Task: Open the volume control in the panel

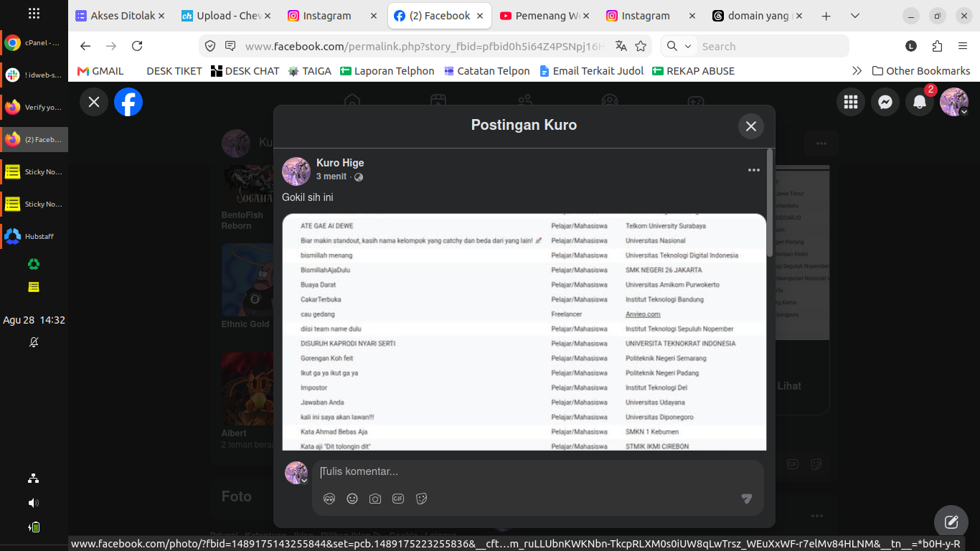Action: click(x=34, y=503)
